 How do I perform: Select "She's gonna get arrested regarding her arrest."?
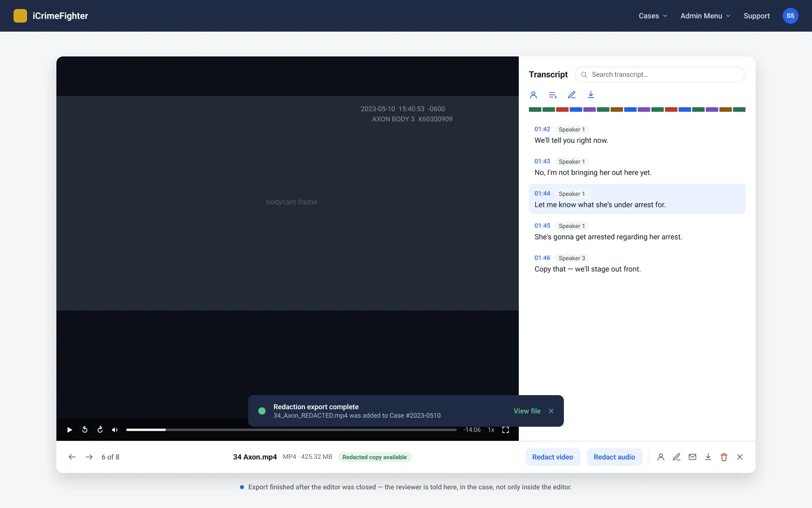608,237
